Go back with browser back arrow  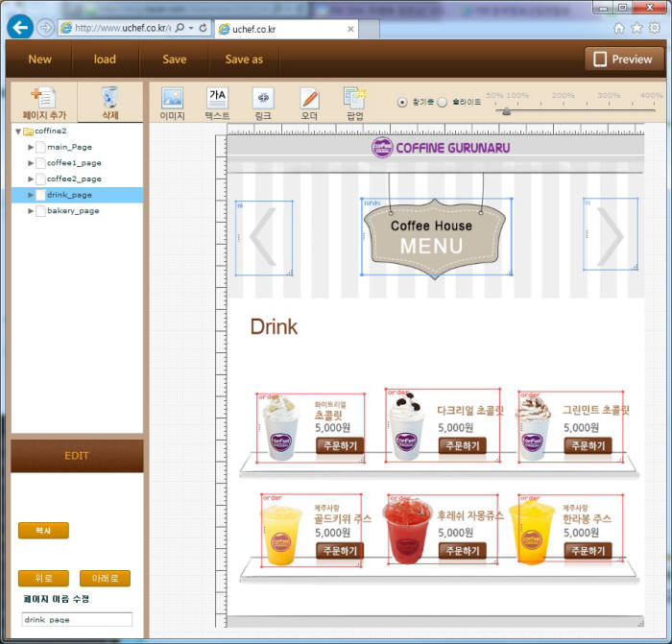[20, 28]
